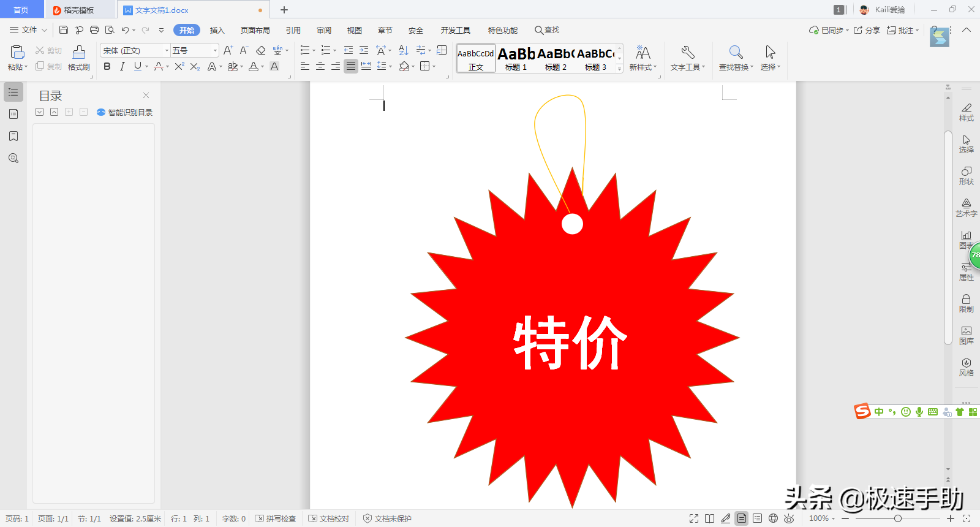The height and width of the screenshot is (527, 980).
Task: Click the Print icon in quick toolbar
Action: point(94,30)
